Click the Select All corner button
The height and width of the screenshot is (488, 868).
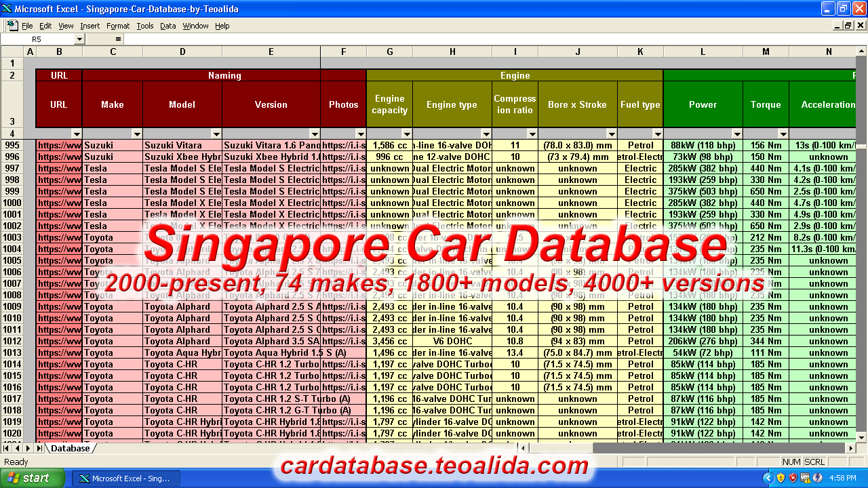(12, 52)
